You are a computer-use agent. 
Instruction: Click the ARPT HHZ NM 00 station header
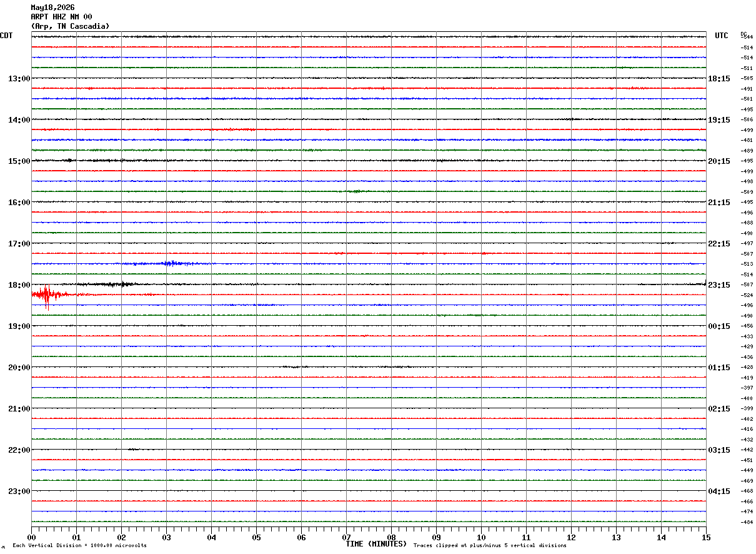[x=61, y=17]
